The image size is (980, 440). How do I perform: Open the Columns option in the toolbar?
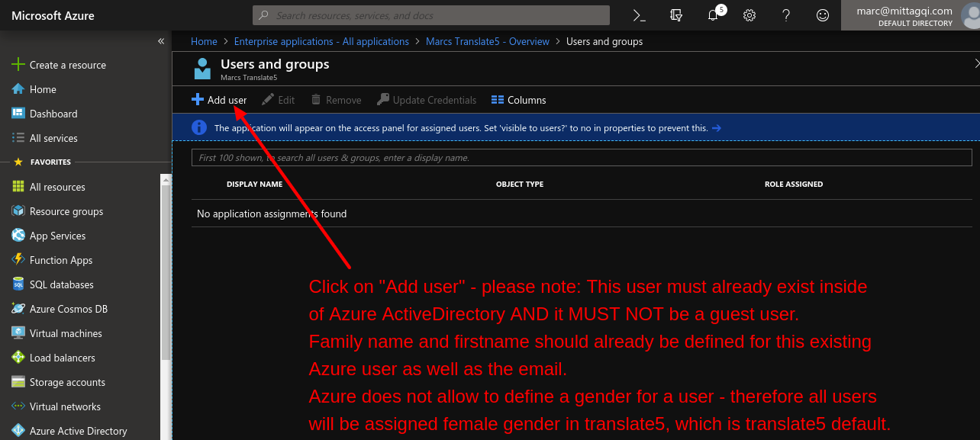click(x=519, y=100)
